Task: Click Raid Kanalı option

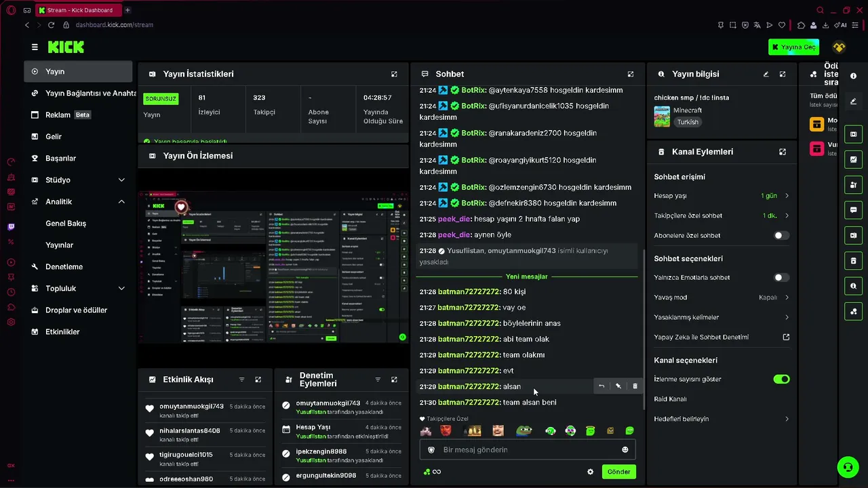Action: pos(670,399)
